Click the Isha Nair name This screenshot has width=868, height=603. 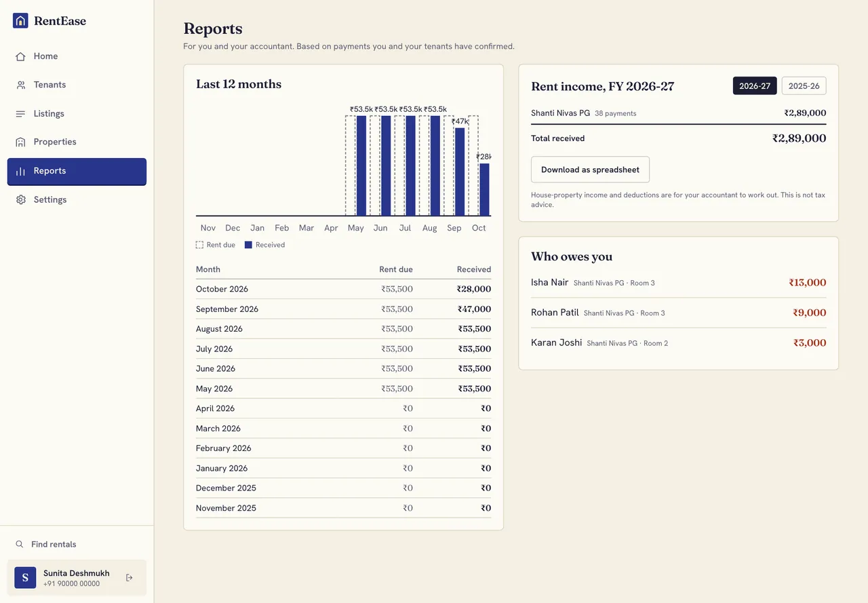click(549, 283)
